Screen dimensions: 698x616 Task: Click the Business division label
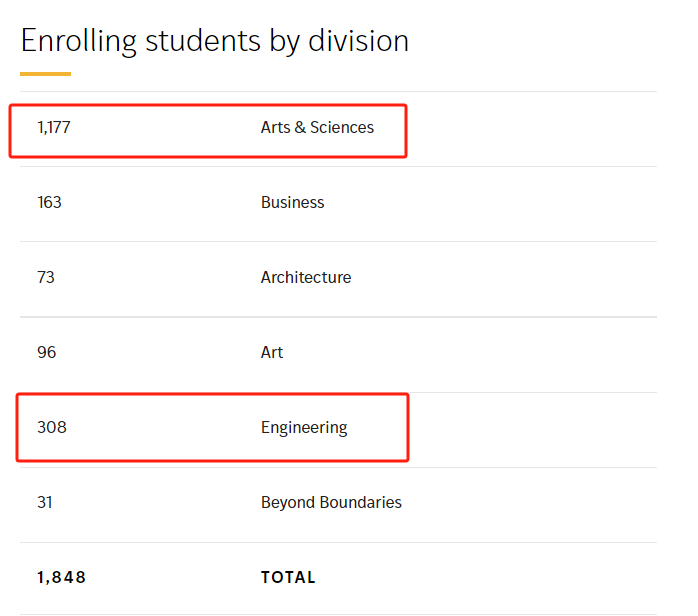(x=292, y=203)
